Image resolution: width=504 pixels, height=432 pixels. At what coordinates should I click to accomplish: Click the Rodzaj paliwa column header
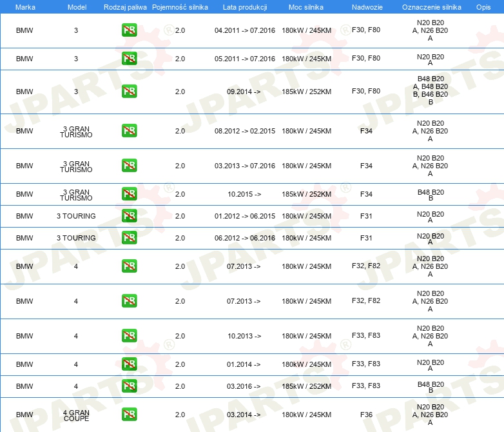pyautogui.click(x=125, y=7)
